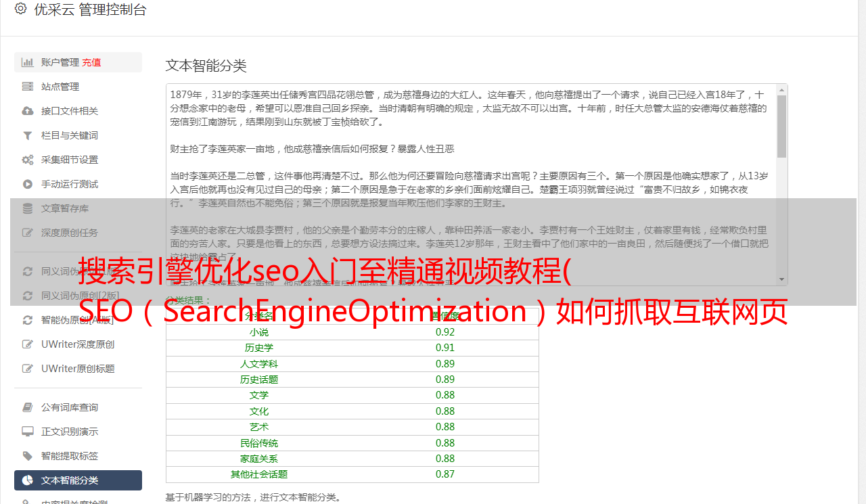Click the cloud download icon for 接口文件相关
The height and width of the screenshot is (504, 866).
(27, 111)
